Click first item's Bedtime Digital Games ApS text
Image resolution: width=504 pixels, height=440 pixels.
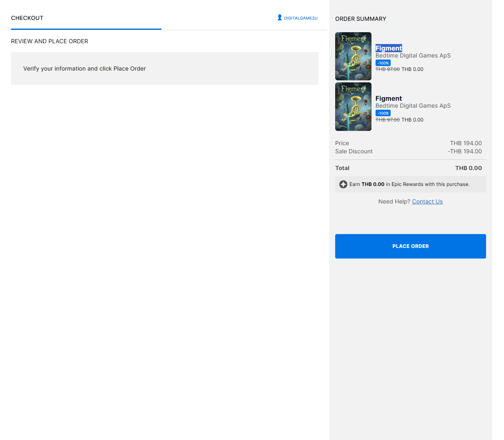[x=413, y=55]
